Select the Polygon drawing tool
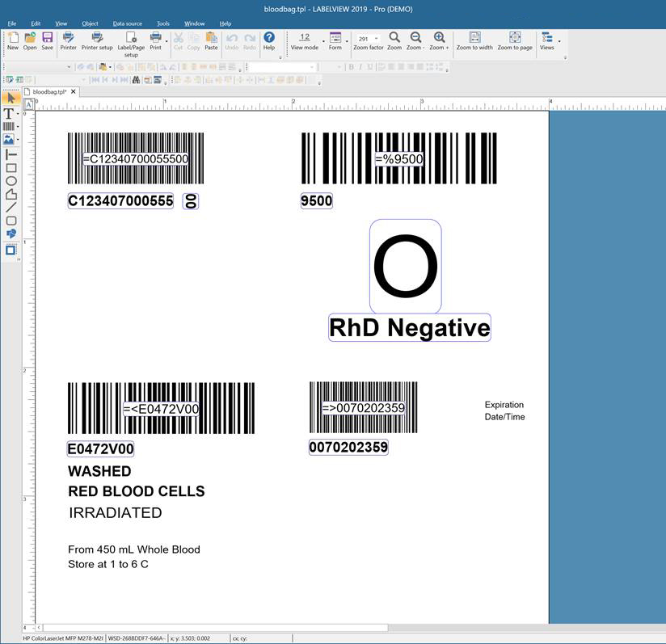This screenshot has height=644, width=666. tap(11, 194)
